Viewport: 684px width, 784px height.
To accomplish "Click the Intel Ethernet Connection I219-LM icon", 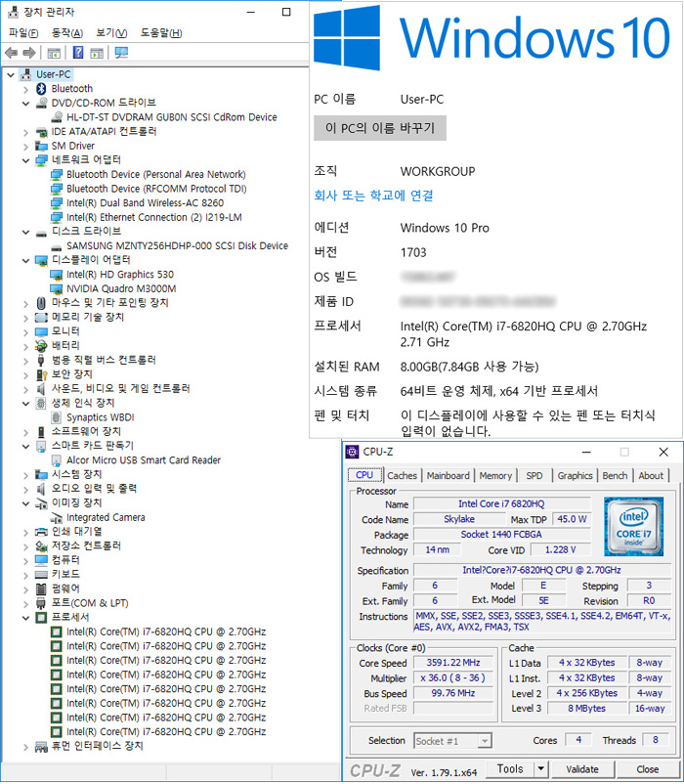I will pos(57,217).
